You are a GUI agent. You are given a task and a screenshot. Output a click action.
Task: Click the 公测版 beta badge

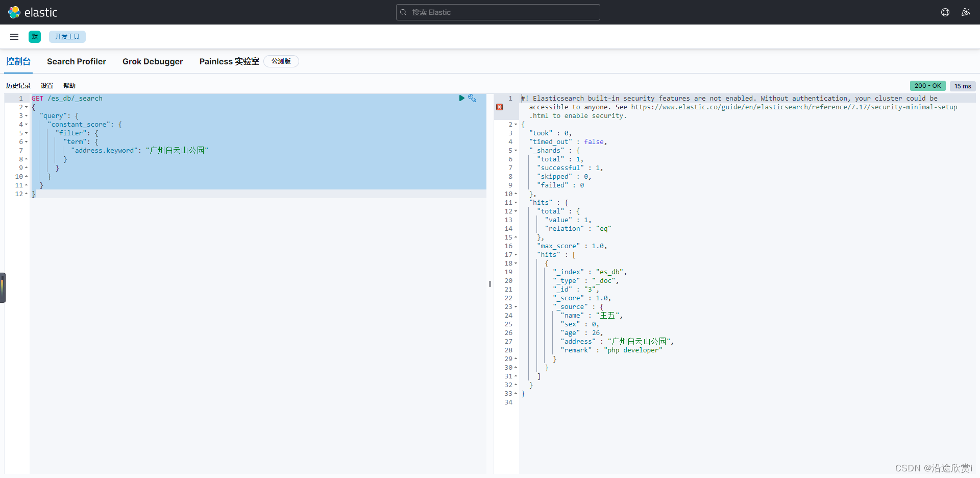point(281,61)
